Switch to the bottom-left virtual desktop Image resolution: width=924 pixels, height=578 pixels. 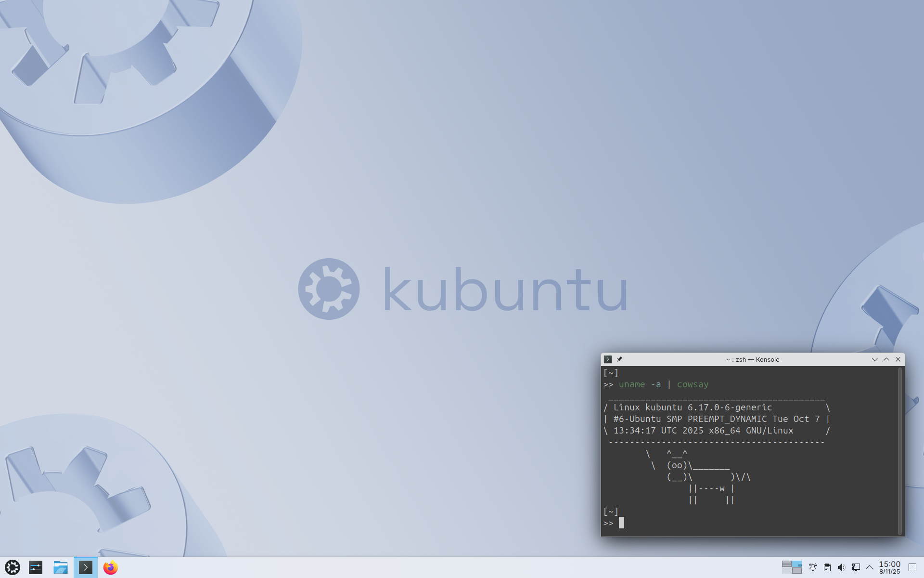[x=787, y=571]
